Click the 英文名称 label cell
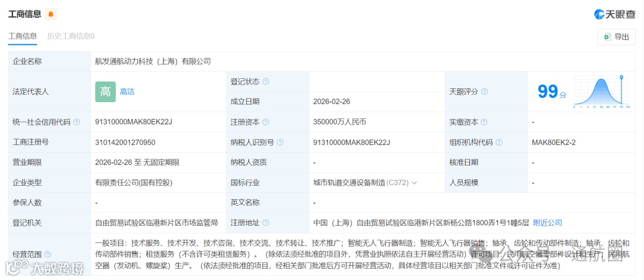The image size is (644, 280). click(x=267, y=203)
